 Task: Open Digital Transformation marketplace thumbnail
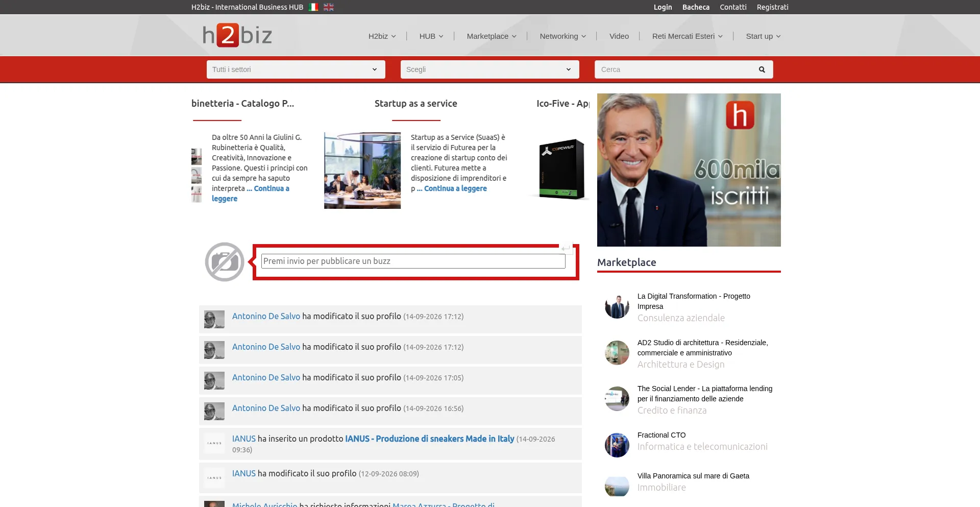point(617,306)
